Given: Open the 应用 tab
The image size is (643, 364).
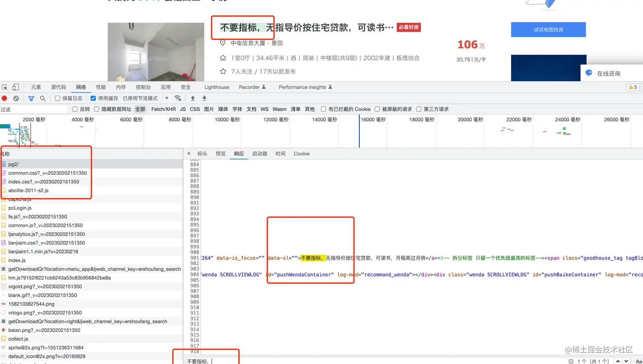Looking at the screenshot, I should 166,87.
